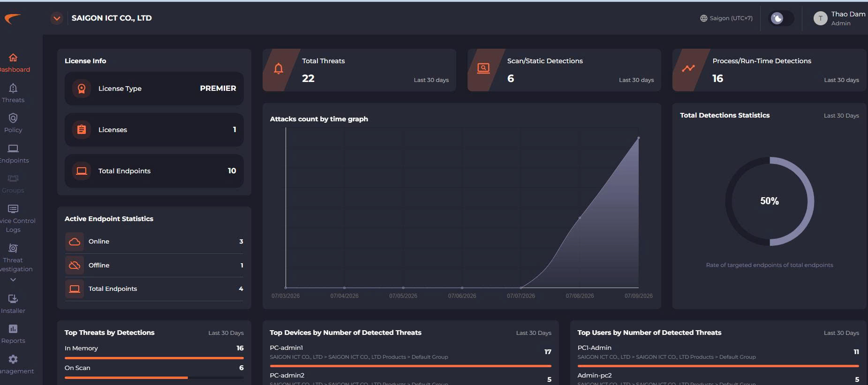This screenshot has width=868, height=385.
Task: Click the 07/07/2026 axis date label
Action: pos(521,296)
